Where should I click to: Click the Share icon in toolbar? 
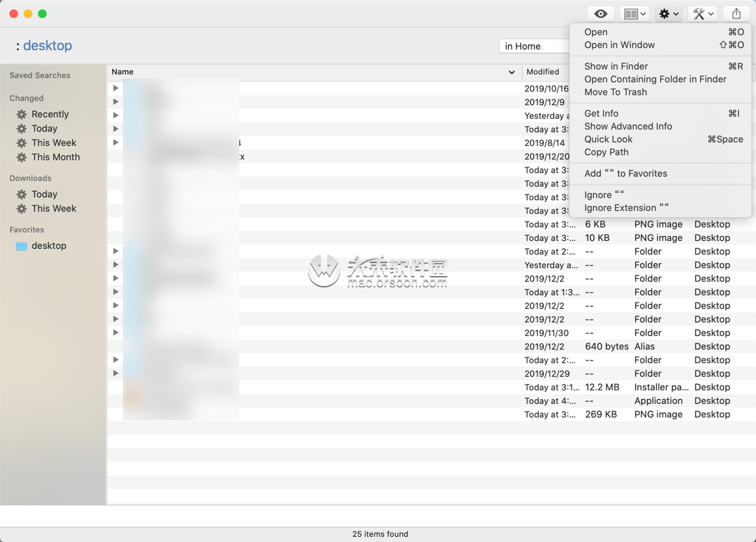[x=736, y=14]
